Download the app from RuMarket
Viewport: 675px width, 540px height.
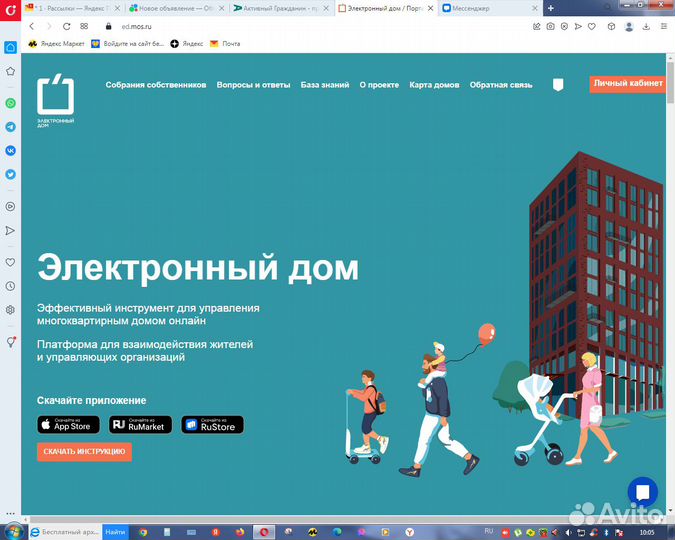(140, 425)
